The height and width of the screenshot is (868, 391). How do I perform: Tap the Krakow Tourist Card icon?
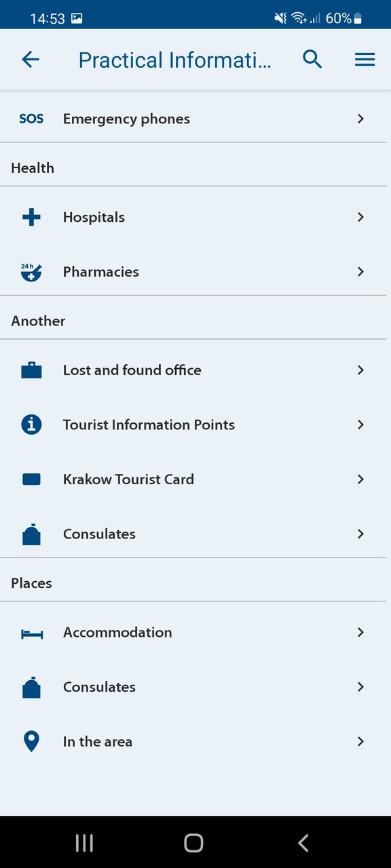pyautogui.click(x=31, y=479)
